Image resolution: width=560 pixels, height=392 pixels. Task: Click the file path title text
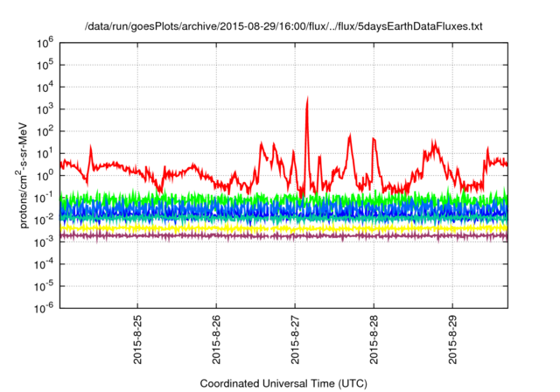(x=283, y=26)
